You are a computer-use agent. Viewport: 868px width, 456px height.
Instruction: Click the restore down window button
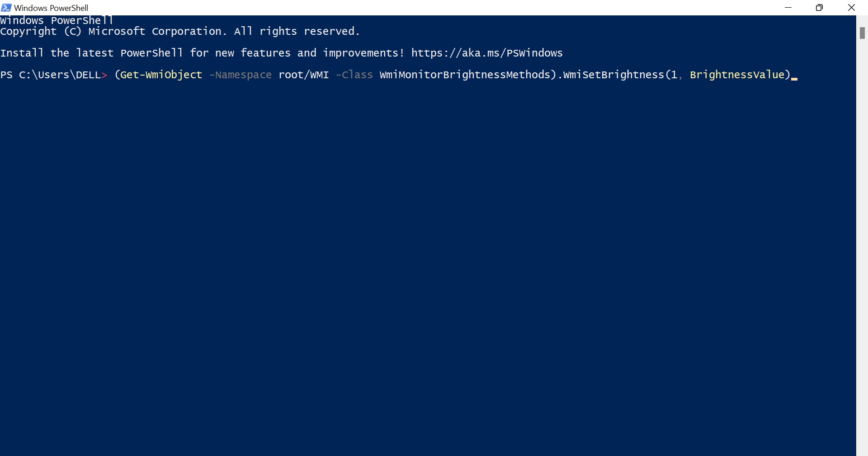819,8
